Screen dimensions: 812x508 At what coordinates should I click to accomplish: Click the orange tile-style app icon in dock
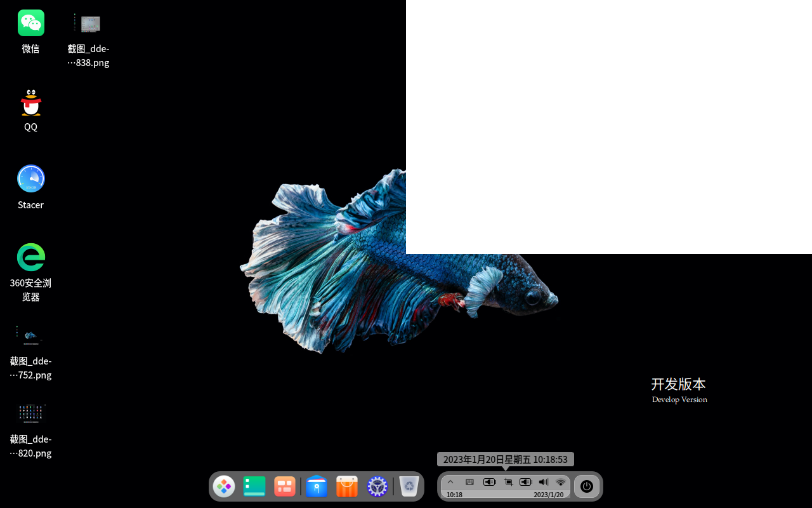tap(284, 486)
